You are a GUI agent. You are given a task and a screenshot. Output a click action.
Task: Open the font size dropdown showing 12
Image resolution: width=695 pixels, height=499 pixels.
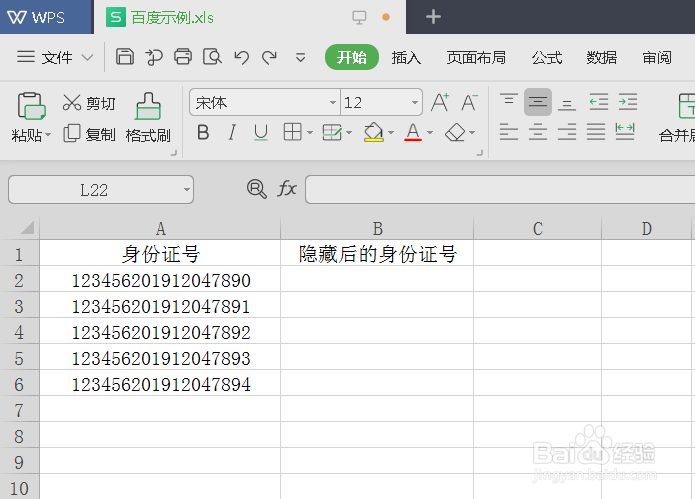(x=415, y=102)
